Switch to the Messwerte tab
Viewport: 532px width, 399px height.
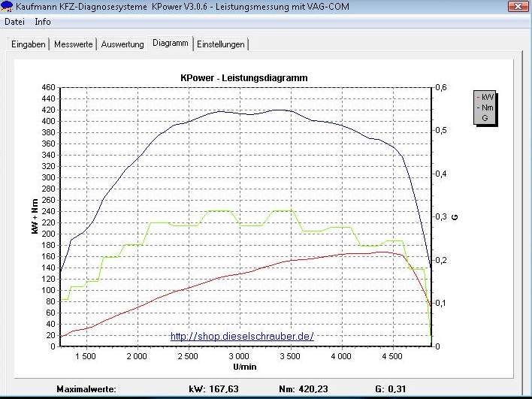pyautogui.click(x=74, y=44)
